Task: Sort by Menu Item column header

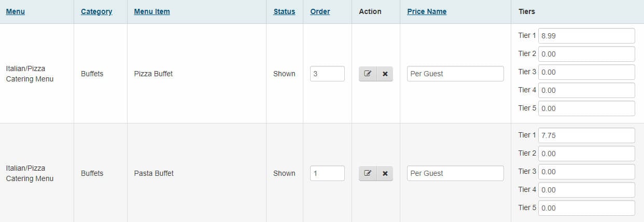Action: [x=151, y=11]
